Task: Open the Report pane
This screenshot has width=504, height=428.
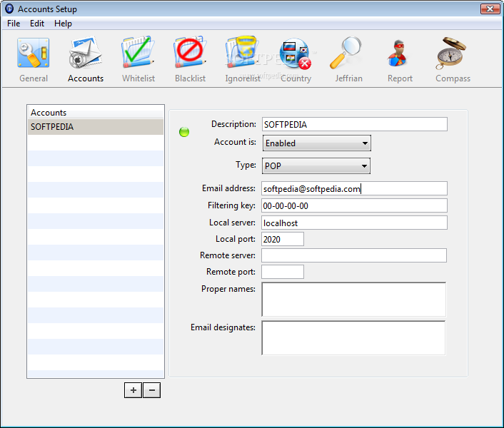Action: [x=400, y=60]
